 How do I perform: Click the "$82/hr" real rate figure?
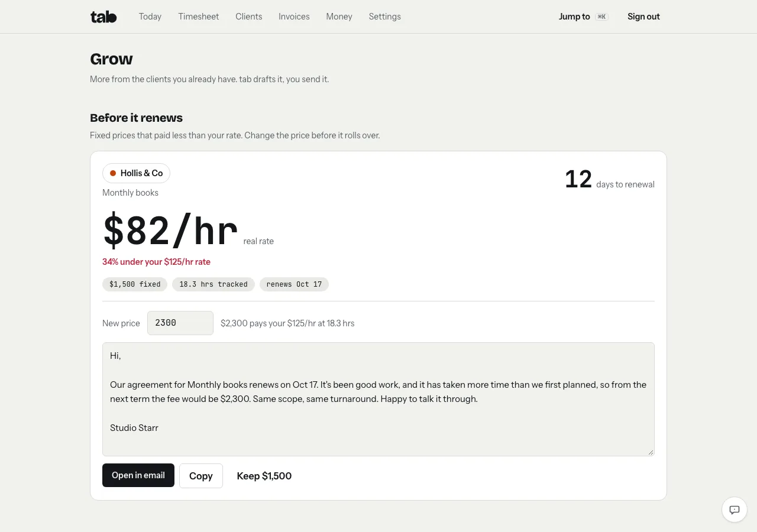pos(170,231)
